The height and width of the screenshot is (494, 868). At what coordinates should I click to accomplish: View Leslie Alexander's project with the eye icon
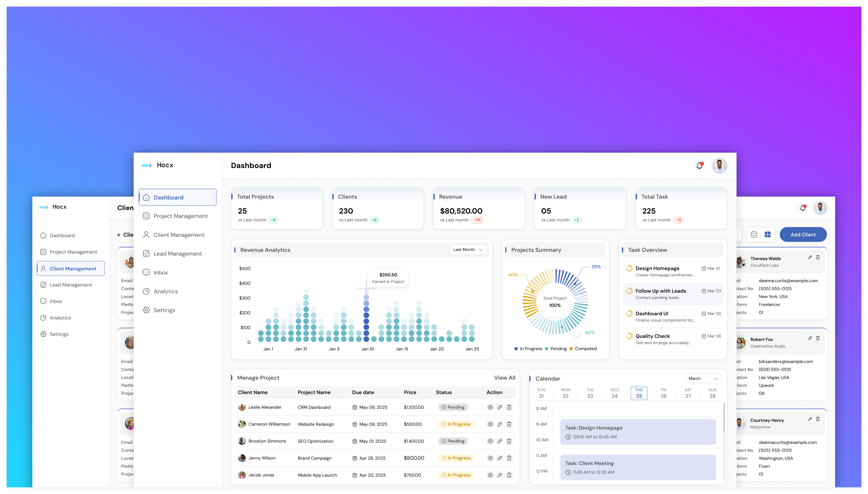490,407
